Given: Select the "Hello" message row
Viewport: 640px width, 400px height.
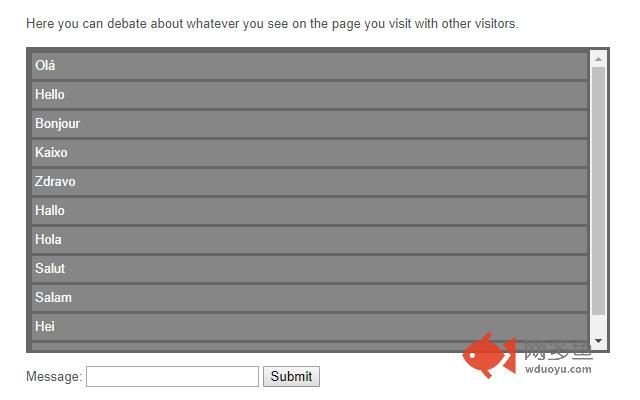Looking at the screenshot, I should click(309, 95).
